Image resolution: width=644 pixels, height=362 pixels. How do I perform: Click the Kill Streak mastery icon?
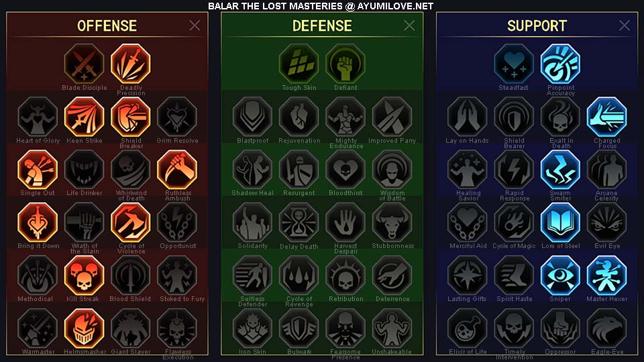click(x=85, y=276)
